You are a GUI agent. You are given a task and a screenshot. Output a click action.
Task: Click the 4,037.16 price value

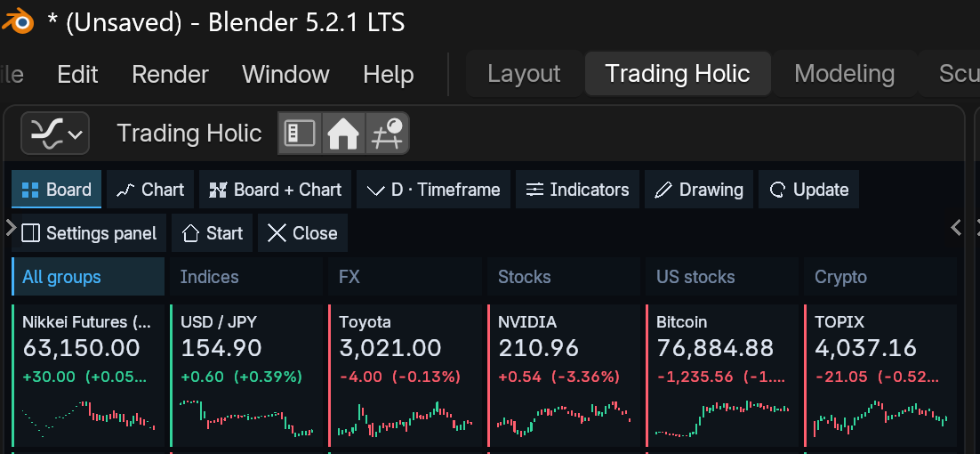pyautogui.click(x=866, y=348)
